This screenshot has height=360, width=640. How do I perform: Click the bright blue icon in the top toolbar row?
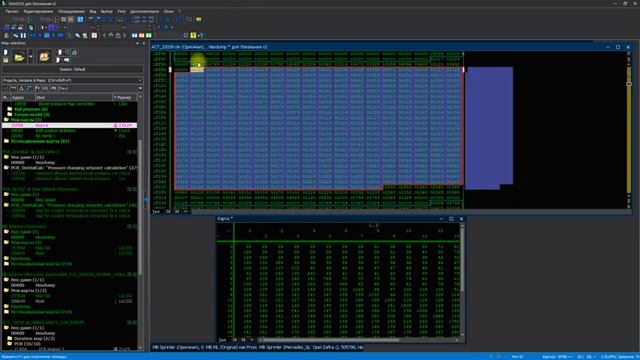click(80, 19)
